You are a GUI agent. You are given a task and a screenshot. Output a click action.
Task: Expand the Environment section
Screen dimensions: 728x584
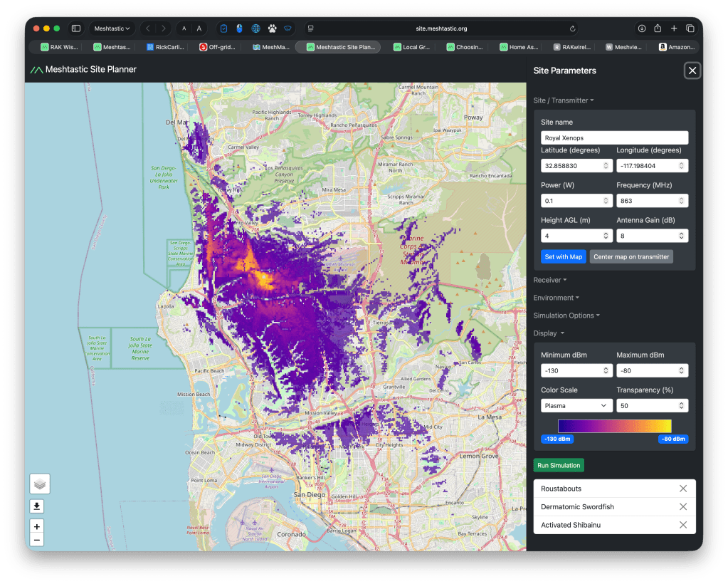(556, 298)
